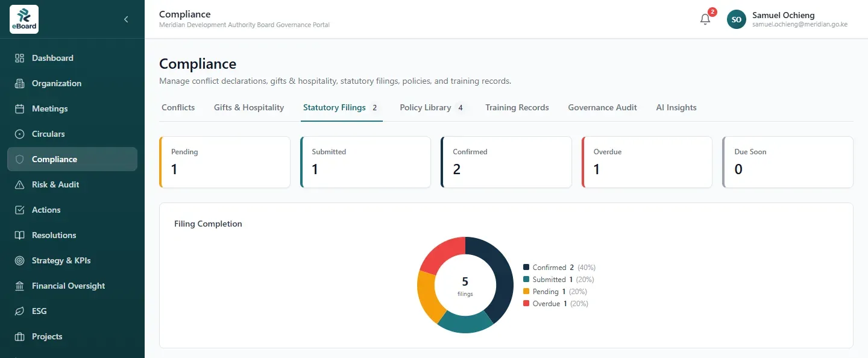
Task: Click the Pending summary card
Action: (225, 162)
